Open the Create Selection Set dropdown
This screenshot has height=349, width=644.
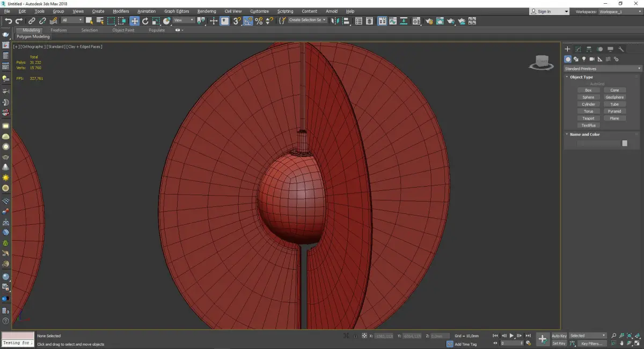pyautogui.click(x=308, y=20)
